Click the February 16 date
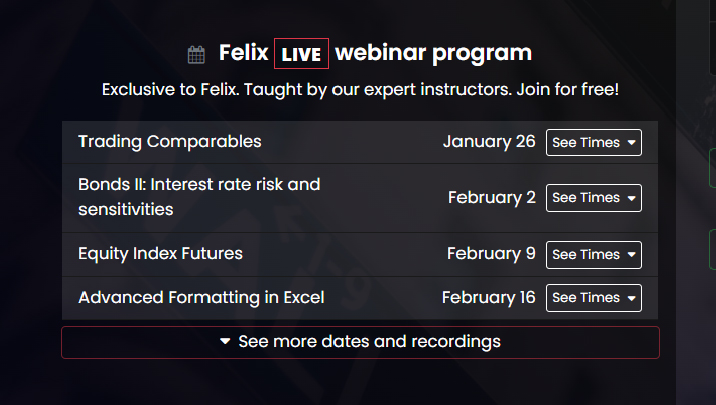716x405 pixels. pyautogui.click(x=488, y=298)
